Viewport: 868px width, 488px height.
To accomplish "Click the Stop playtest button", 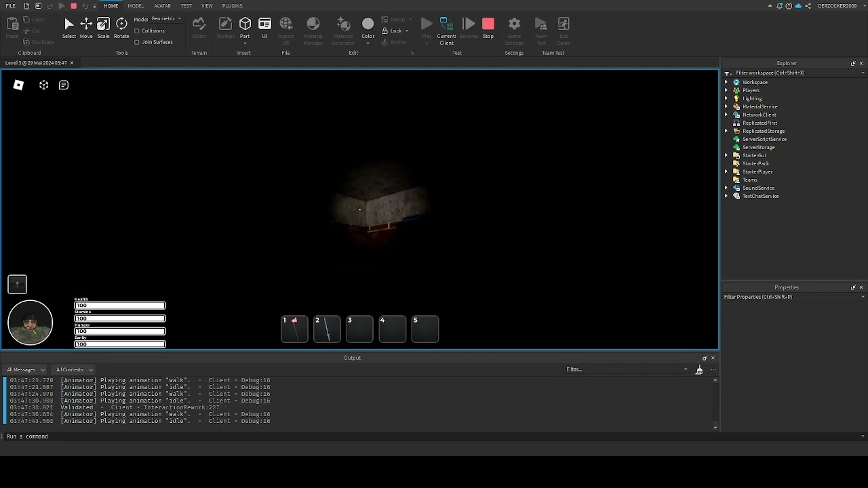I will coord(488,27).
